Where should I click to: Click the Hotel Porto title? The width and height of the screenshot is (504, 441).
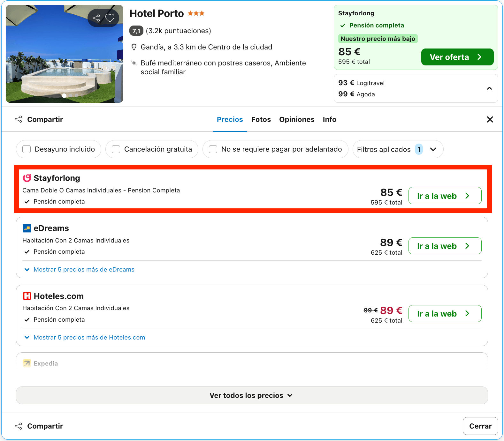pyautogui.click(x=157, y=13)
